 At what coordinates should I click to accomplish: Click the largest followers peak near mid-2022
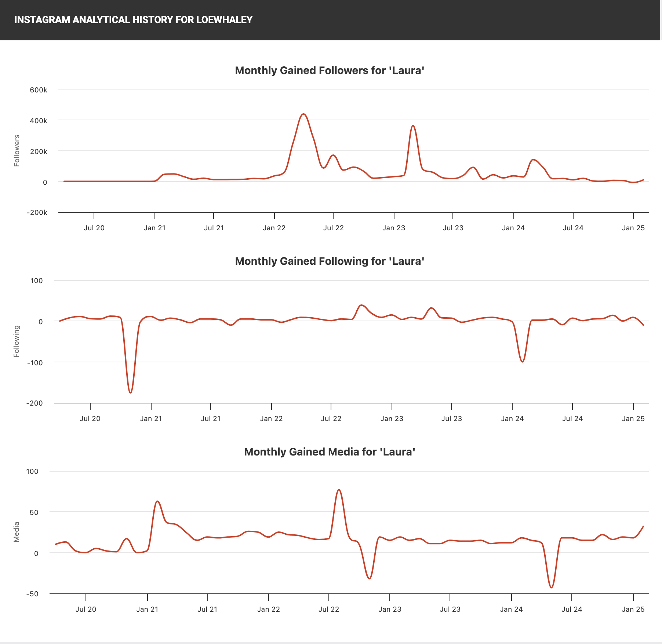[x=303, y=114]
